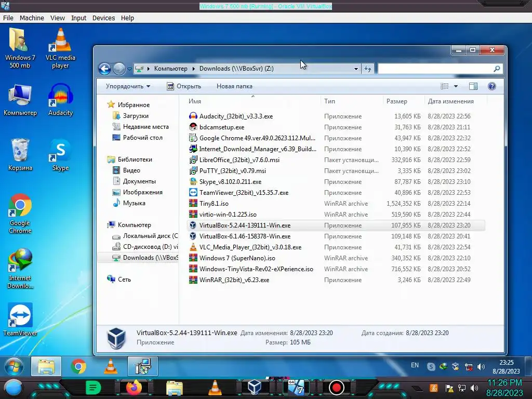
Task: Open the VLC media player desktop shortcut
Action: pyautogui.click(x=60, y=48)
